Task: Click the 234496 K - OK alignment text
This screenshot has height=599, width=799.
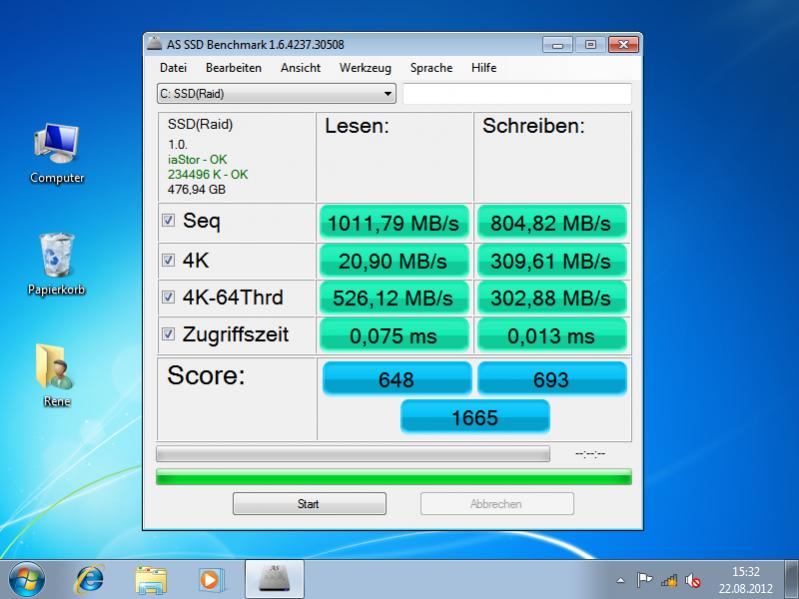Action: [208, 174]
